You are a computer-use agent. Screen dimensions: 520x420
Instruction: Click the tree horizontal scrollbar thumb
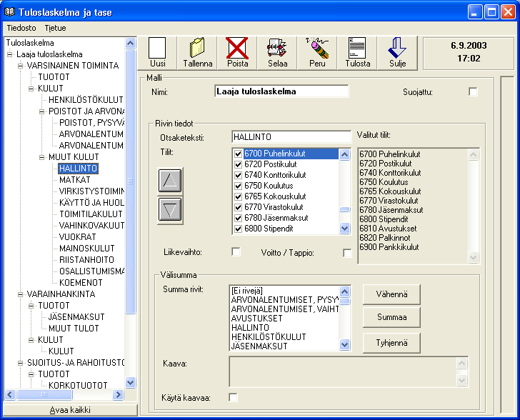[44, 394]
